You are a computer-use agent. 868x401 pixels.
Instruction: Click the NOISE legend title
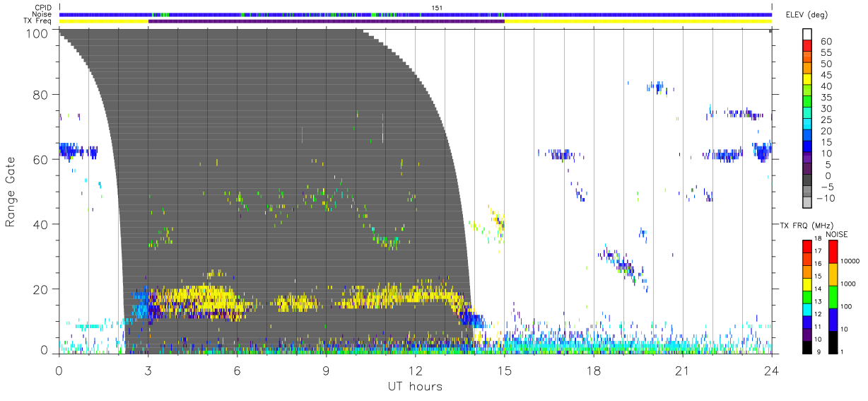837,234
